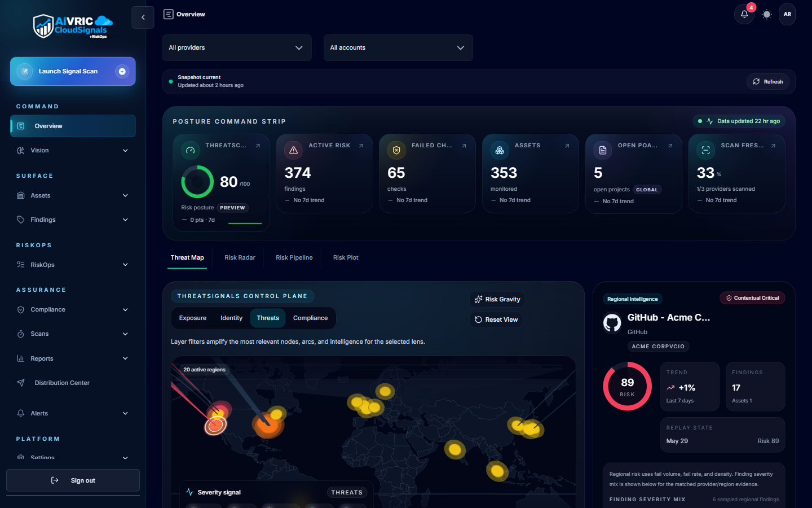Click the Scans timer icon in sidebar
Viewport: 812px width, 508px height.
click(21, 334)
